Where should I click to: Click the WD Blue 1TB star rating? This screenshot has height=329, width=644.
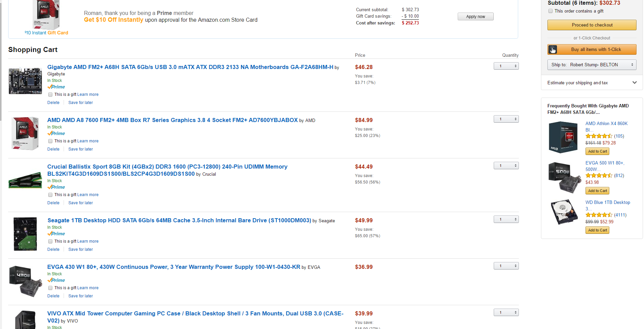click(x=599, y=215)
